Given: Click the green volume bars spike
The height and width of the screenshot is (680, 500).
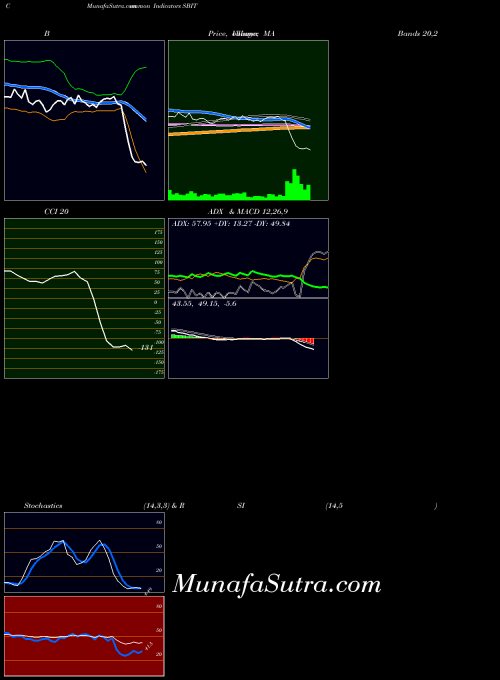Looking at the screenshot, I should [297, 185].
